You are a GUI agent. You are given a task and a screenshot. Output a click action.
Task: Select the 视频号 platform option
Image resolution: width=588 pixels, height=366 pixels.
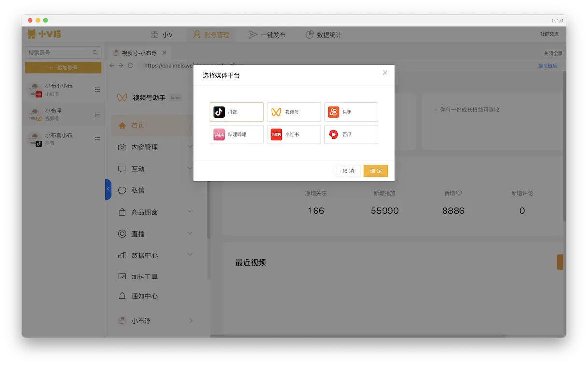tap(294, 112)
